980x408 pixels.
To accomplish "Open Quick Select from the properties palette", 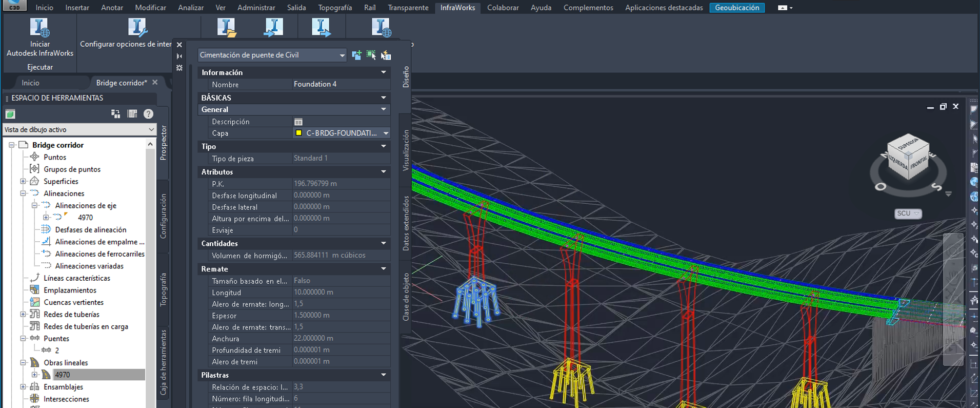I will click(386, 55).
